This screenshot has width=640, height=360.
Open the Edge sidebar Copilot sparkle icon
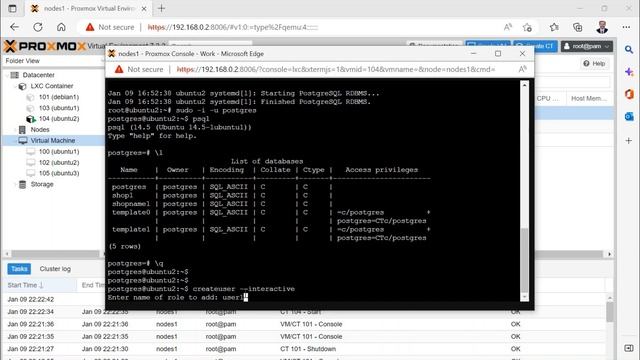pos(629,72)
